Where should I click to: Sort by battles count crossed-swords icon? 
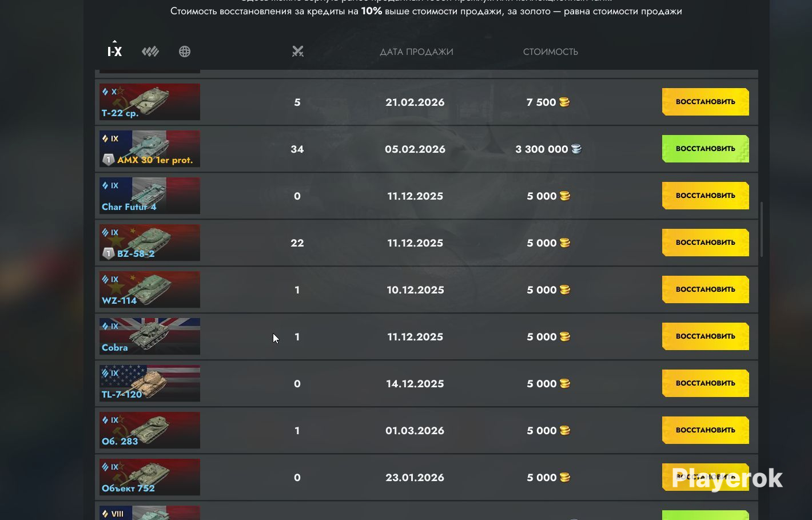coord(297,51)
